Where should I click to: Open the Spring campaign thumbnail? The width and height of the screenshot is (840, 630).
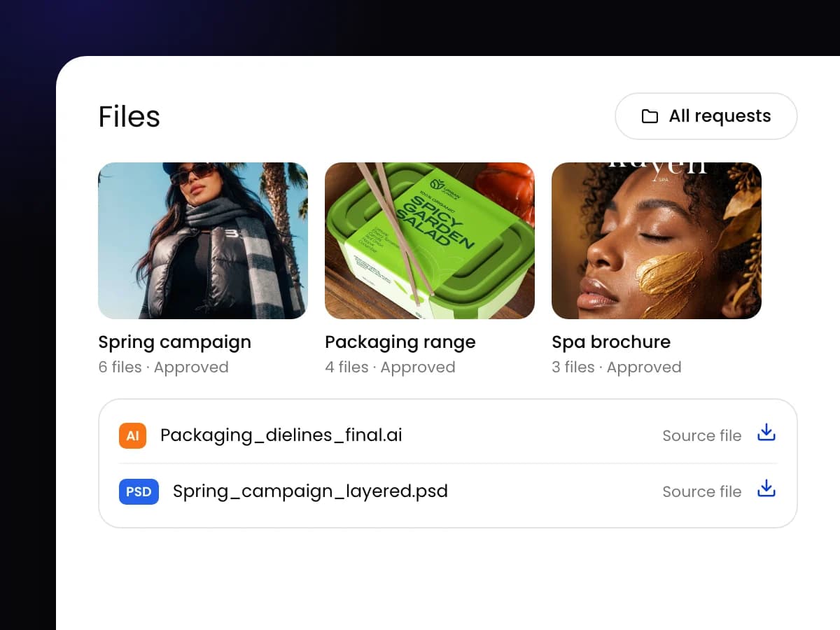pos(203,241)
